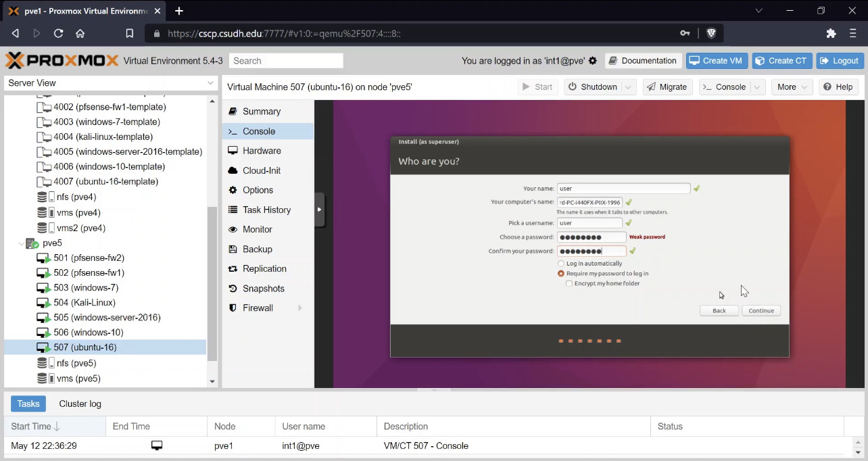Expand the Shutdown dropdown arrow
This screenshot has height=461, width=868.
629,87
